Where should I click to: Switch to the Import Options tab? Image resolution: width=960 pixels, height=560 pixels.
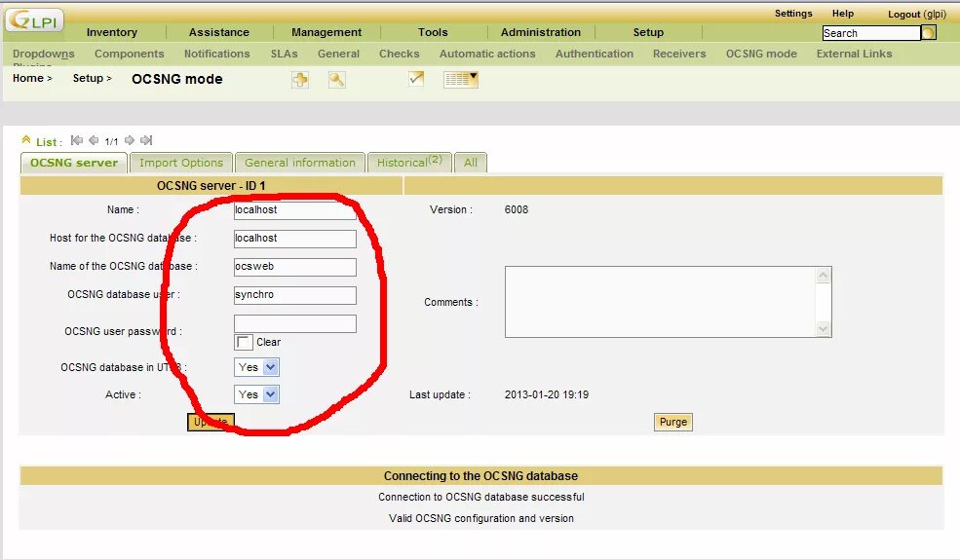pos(181,163)
